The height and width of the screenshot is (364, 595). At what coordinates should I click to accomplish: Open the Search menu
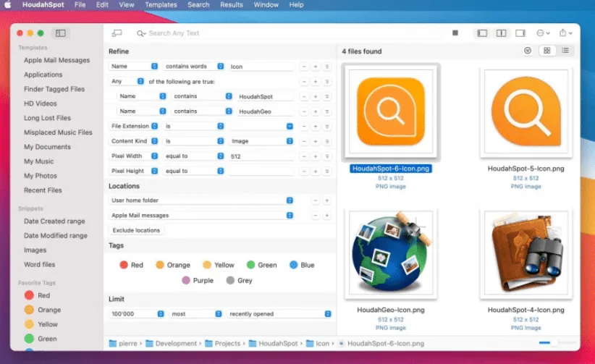click(x=198, y=5)
